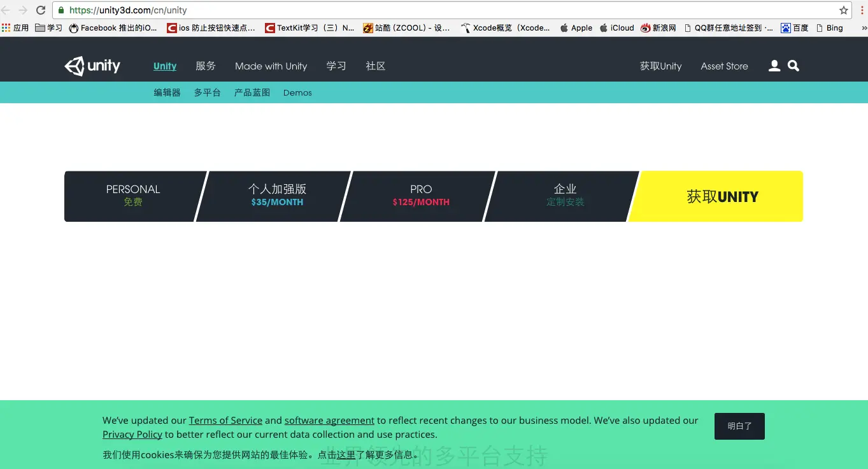This screenshot has width=868, height=469.
Task: Go forward with browser forward arrow
Action: click(x=23, y=10)
